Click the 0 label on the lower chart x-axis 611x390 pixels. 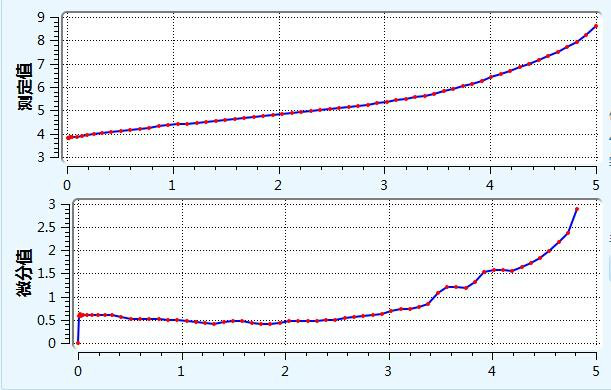78,371
